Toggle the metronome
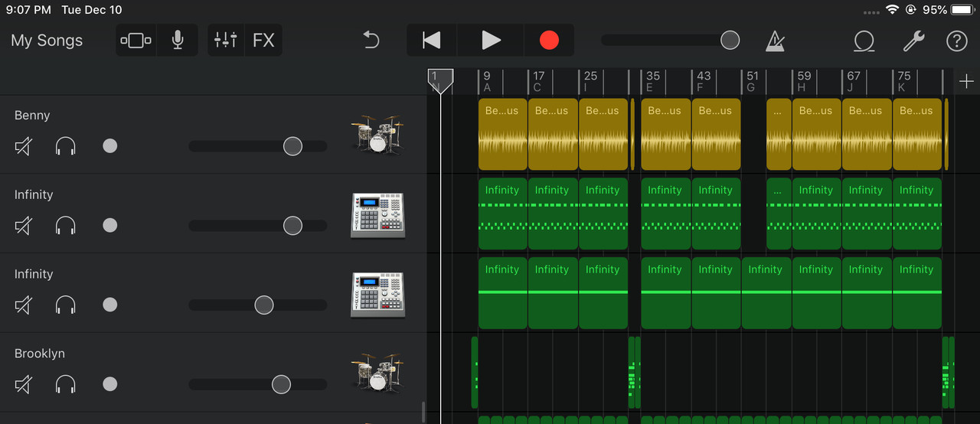980x424 pixels. [775, 41]
